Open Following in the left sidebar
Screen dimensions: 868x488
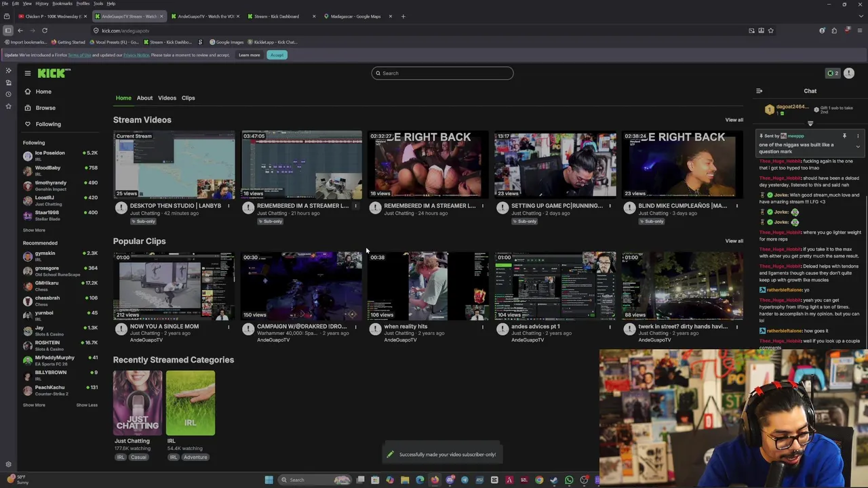[x=48, y=124]
